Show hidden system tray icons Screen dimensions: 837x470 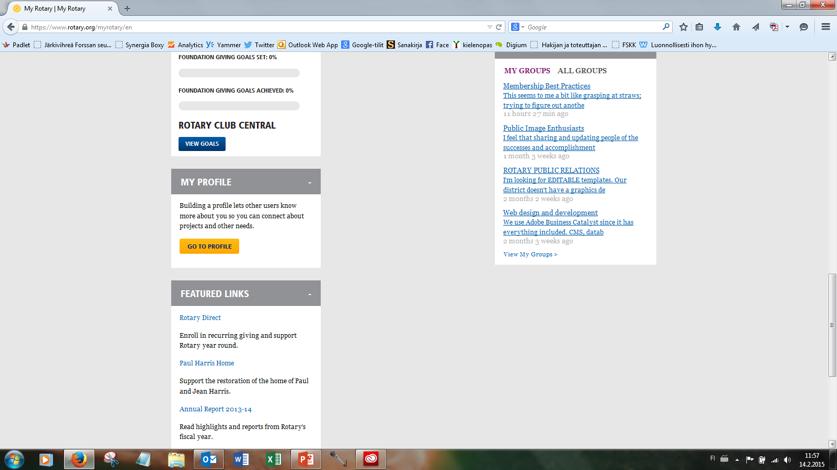click(x=737, y=459)
